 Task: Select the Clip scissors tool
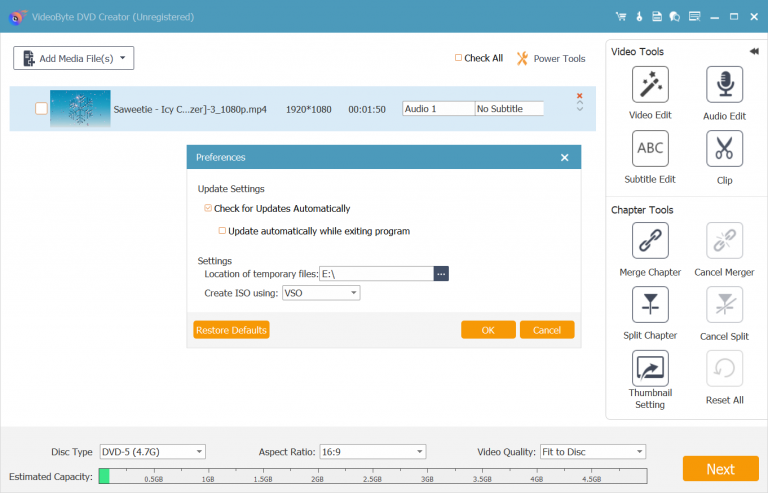point(724,148)
